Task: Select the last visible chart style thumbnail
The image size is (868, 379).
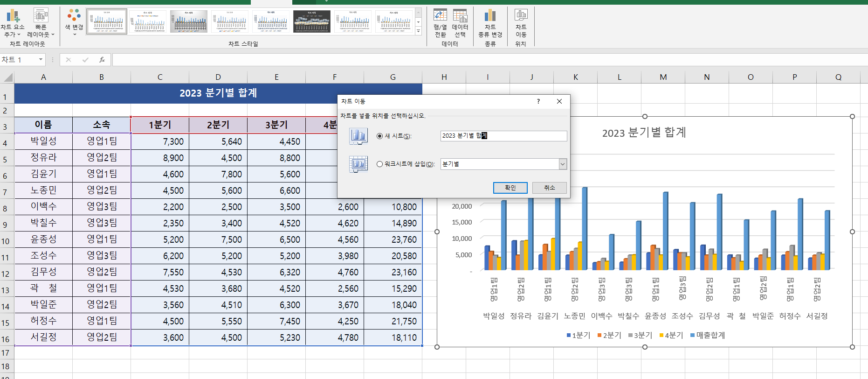Action: (x=394, y=21)
